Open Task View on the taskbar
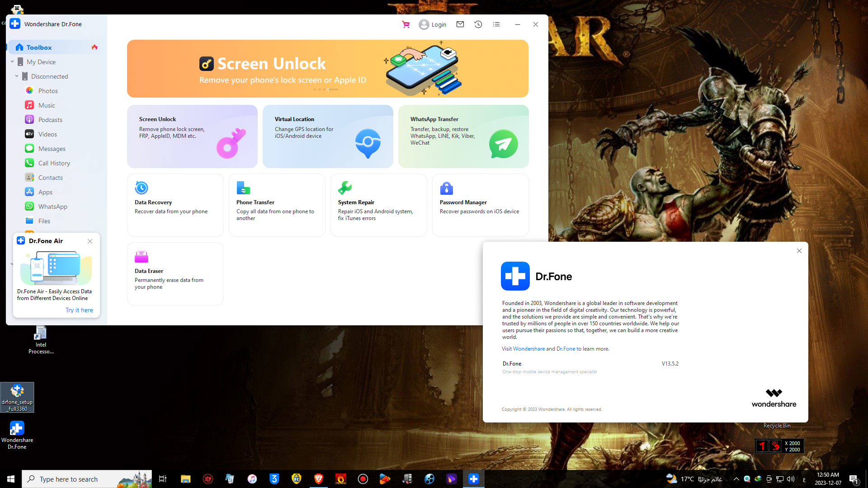 (x=163, y=479)
